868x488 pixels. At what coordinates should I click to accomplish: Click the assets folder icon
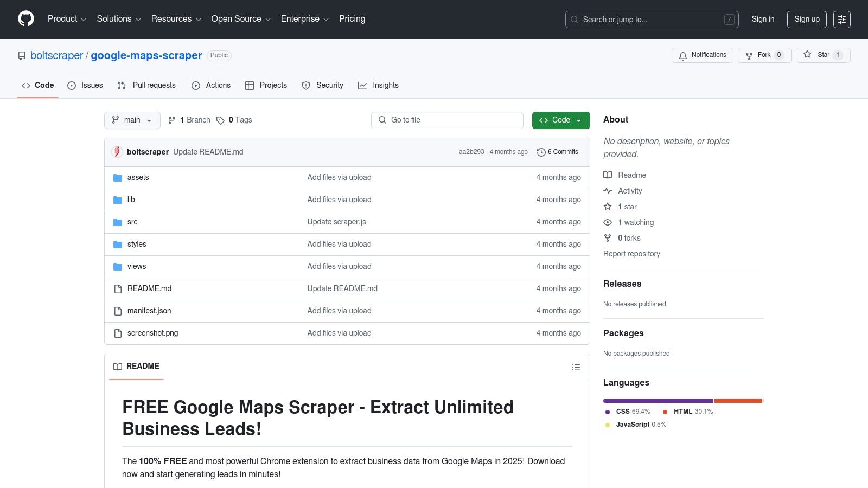pyautogui.click(x=118, y=178)
